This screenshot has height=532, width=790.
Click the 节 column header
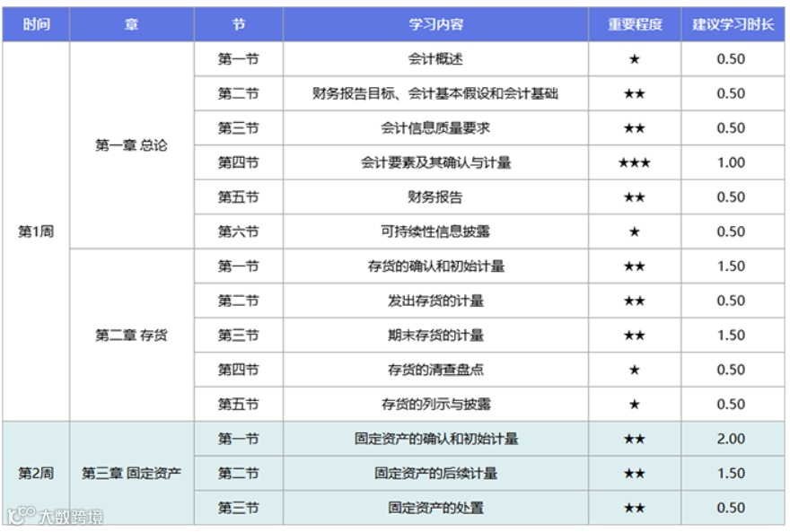238,24
